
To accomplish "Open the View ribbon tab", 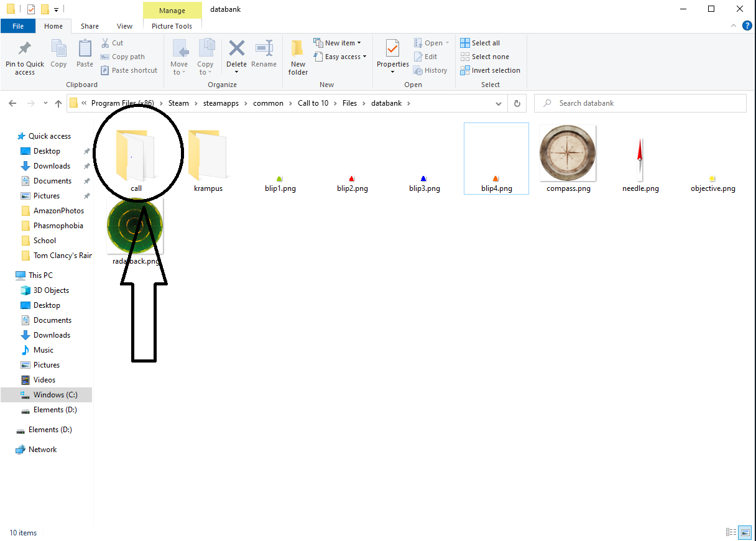I will click(124, 26).
